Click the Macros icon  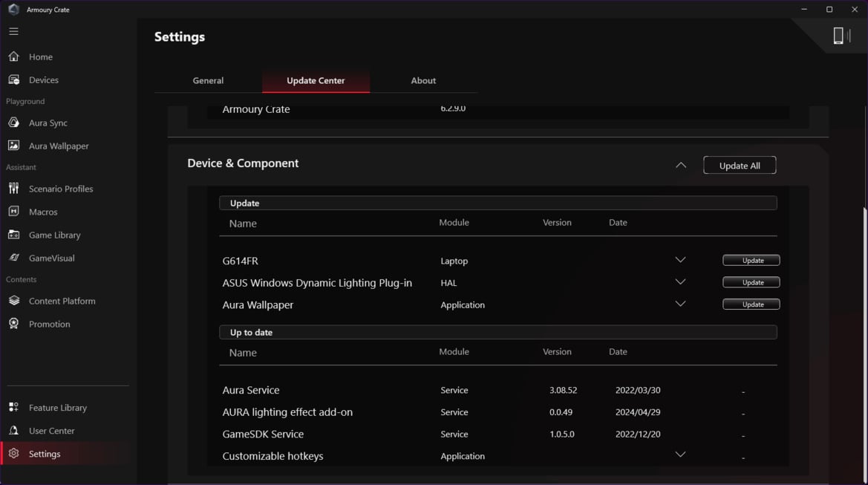pos(14,212)
